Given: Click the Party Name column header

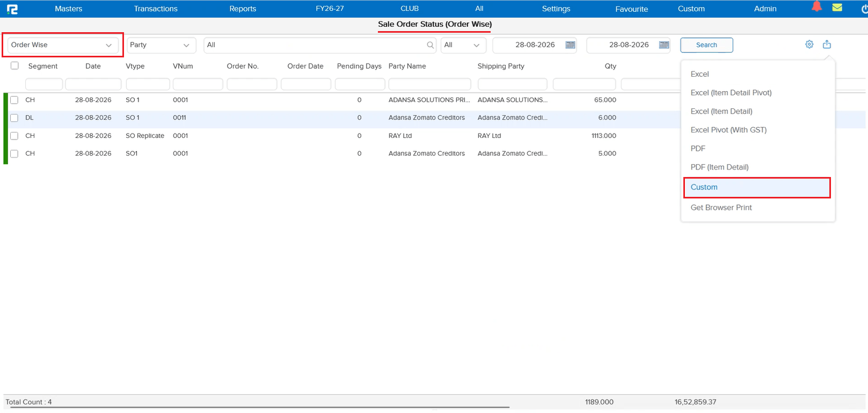Looking at the screenshot, I should pos(407,66).
